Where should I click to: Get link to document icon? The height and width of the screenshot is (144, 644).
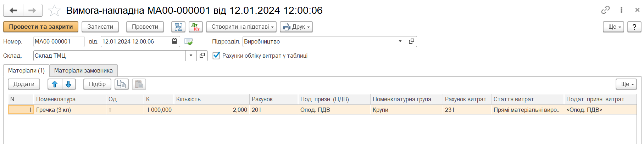coord(605,10)
